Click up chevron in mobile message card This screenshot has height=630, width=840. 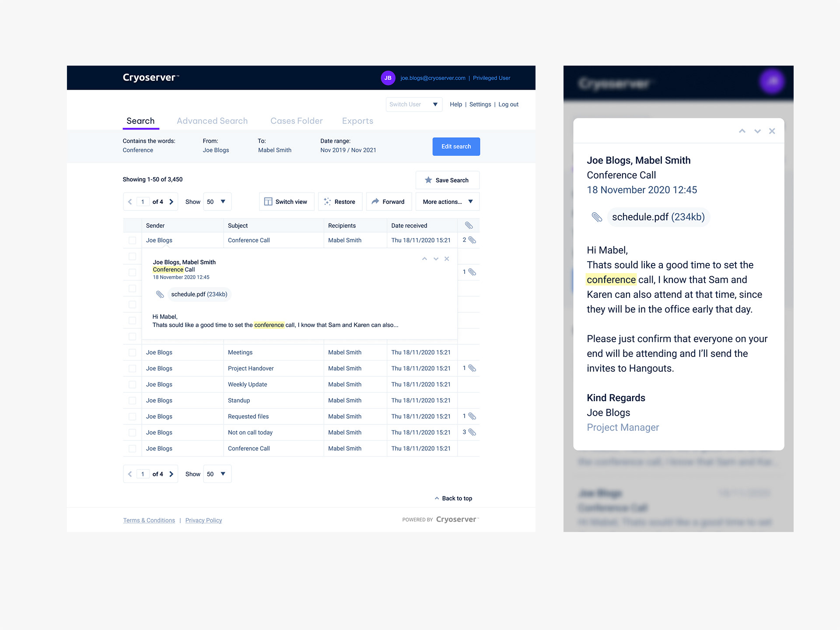pyautogui.click(x=742, y=131)
